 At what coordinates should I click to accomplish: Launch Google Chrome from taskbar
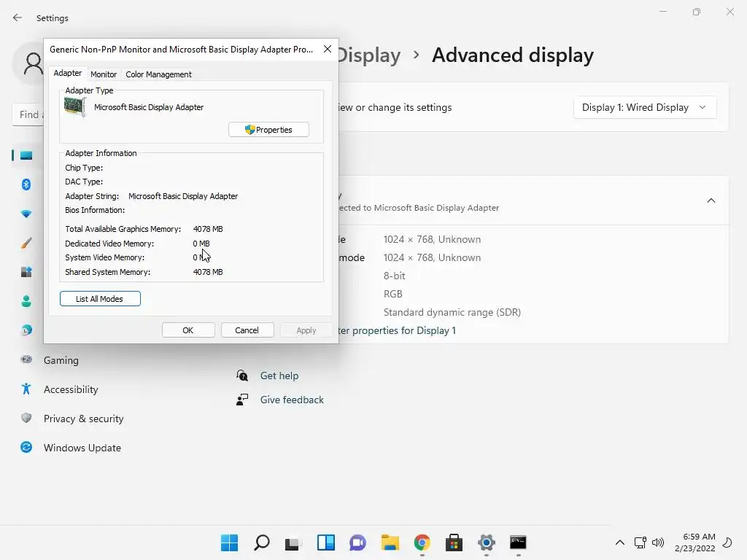coord(422,542)
